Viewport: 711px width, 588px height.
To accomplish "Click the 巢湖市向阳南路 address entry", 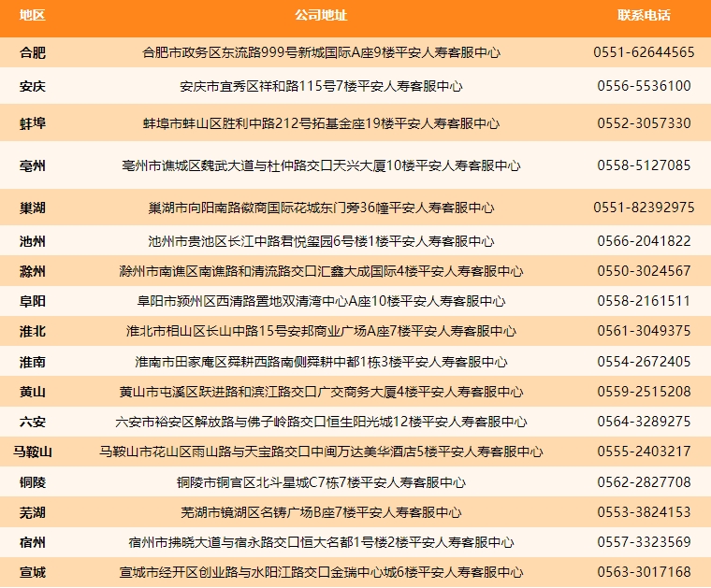I will click(321, 208).
